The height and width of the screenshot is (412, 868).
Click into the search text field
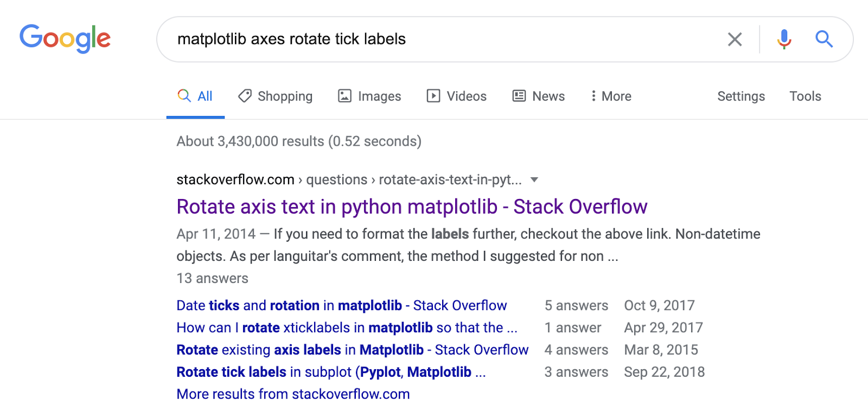434,39
